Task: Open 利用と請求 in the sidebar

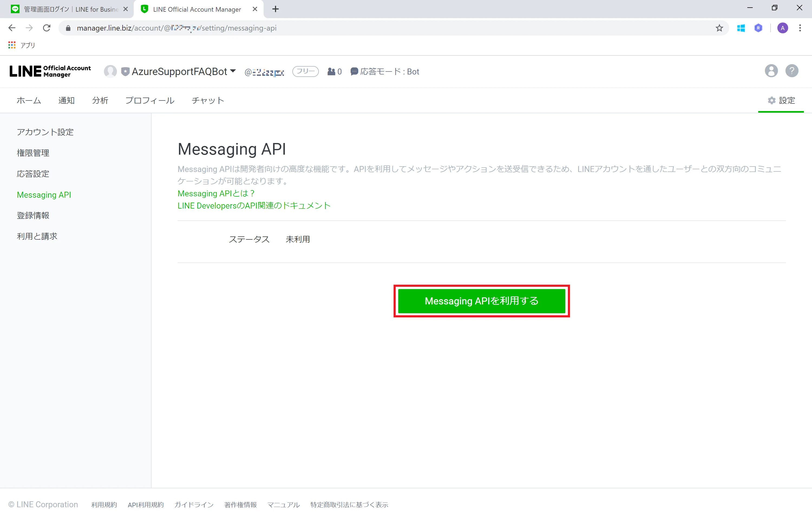Action: pos(37,236)
